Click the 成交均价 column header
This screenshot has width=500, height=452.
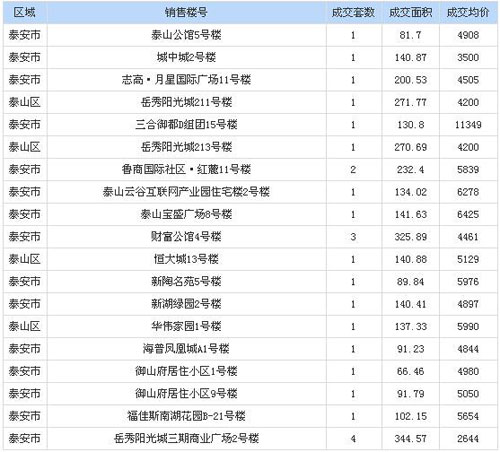coord(468,12)
